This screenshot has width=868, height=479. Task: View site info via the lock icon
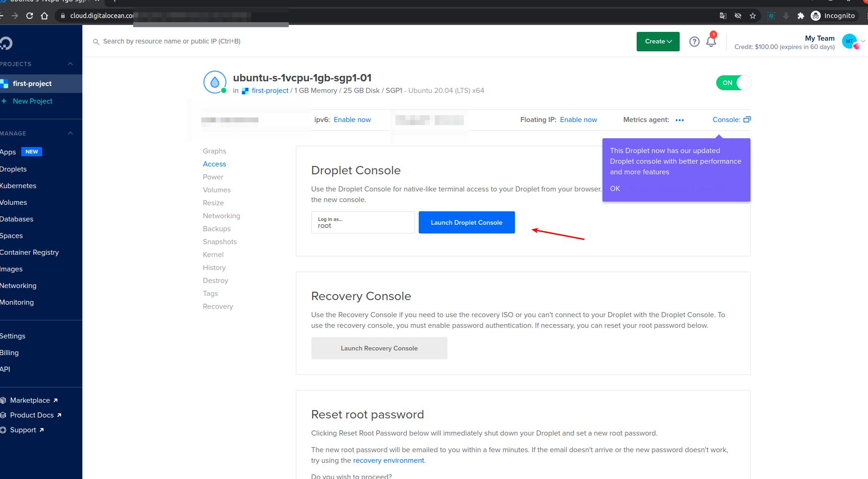click(63, 16)
